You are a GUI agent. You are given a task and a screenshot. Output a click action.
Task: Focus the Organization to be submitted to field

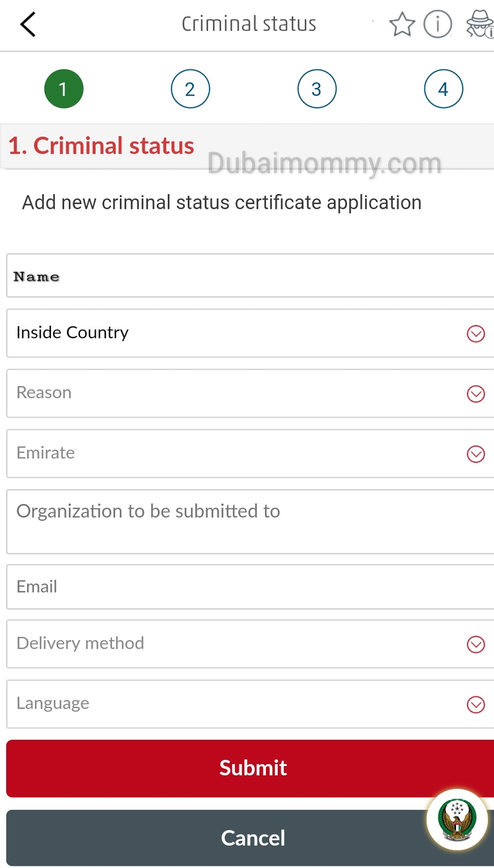coord(250,521)
